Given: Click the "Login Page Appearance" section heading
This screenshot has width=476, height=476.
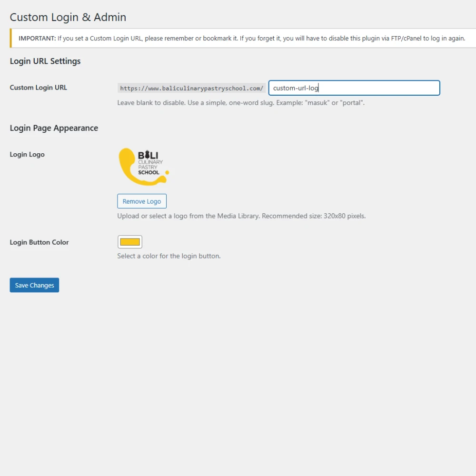Looking at the screenshot, I should [54, 128].
